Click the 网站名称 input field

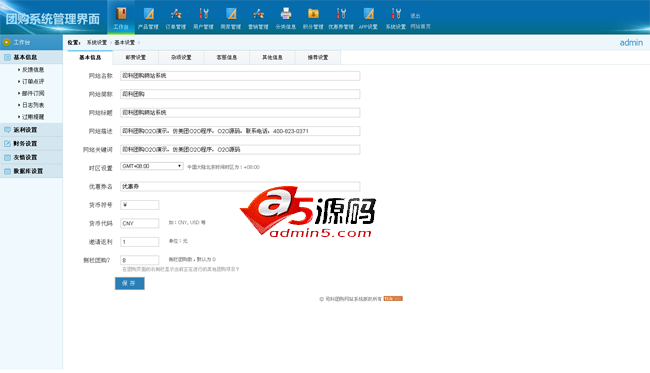click(240, 76)
